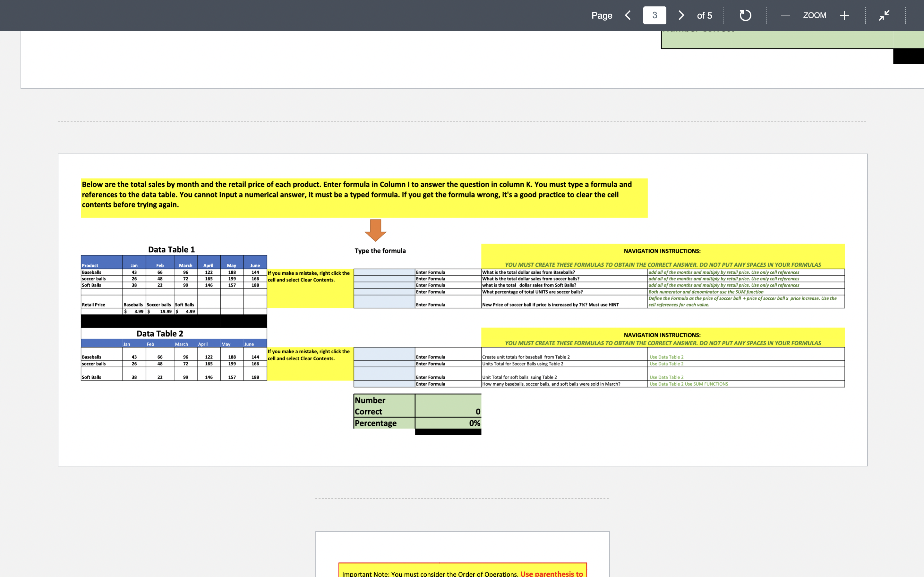
Task: Advance to the next page
Action: (681, 15)
